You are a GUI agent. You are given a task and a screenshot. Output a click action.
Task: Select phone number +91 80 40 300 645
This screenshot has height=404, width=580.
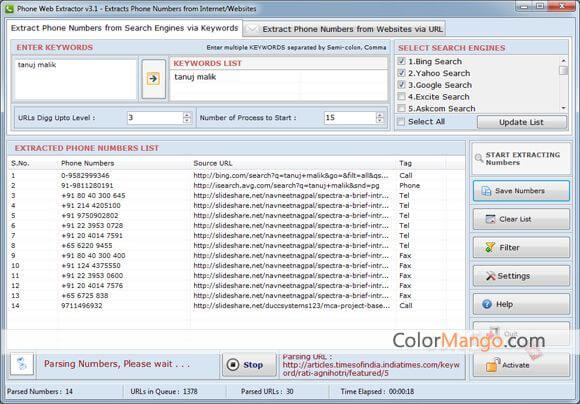[93, 195]
